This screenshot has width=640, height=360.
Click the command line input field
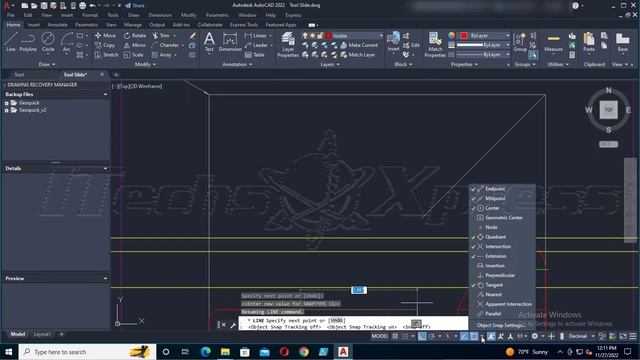coord(353,324)
